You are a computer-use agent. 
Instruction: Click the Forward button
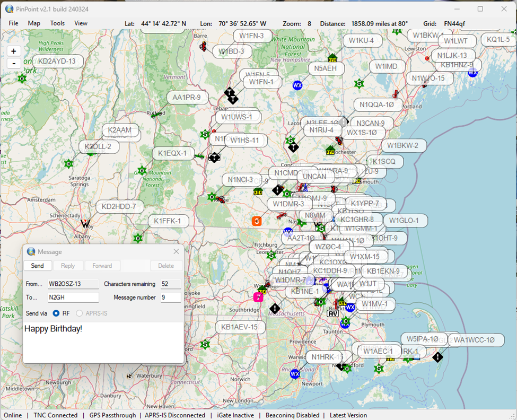102,266
